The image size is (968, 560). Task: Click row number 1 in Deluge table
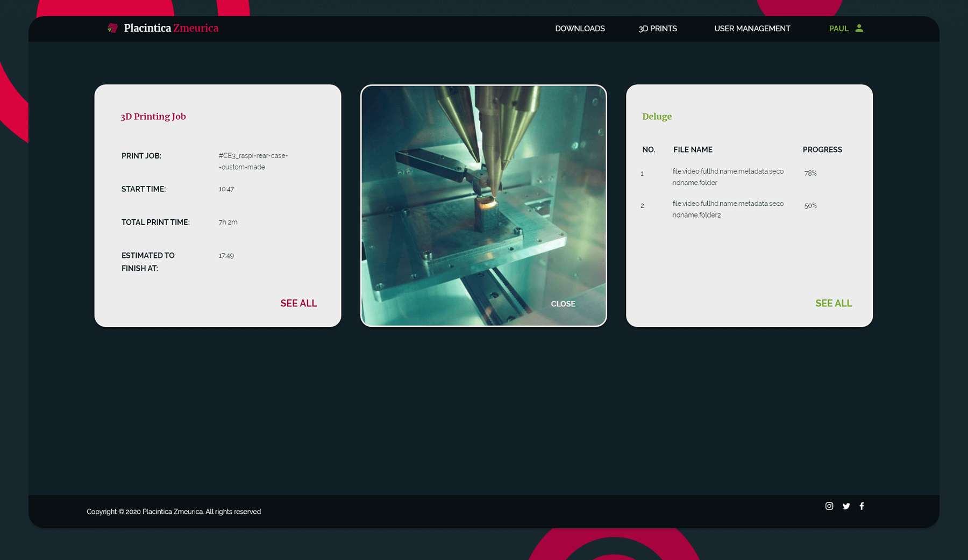point(642,174)
